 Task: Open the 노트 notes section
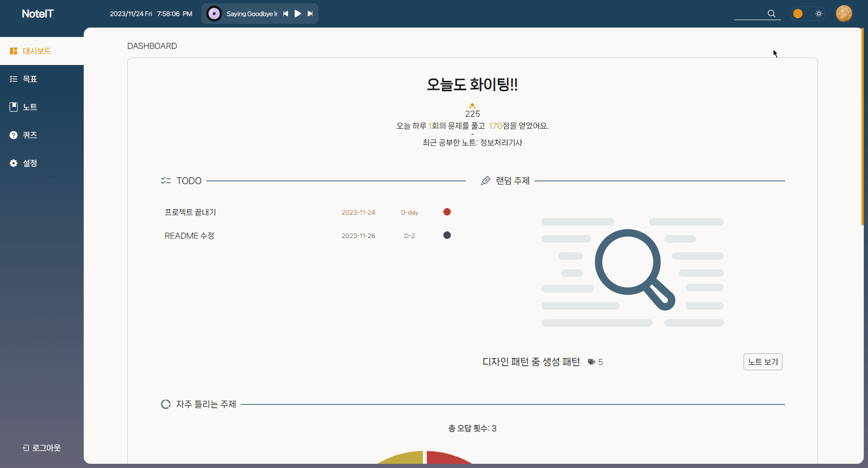click(30, 107)
